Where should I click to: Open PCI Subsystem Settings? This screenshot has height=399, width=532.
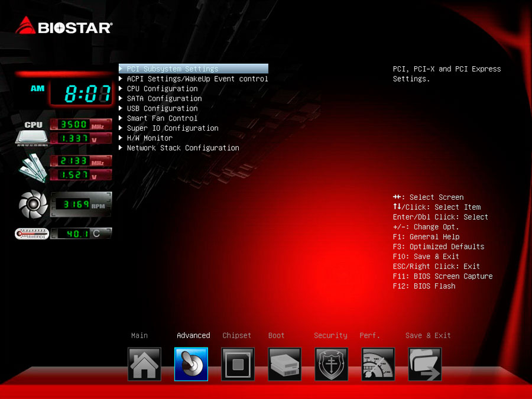(193, 69)
